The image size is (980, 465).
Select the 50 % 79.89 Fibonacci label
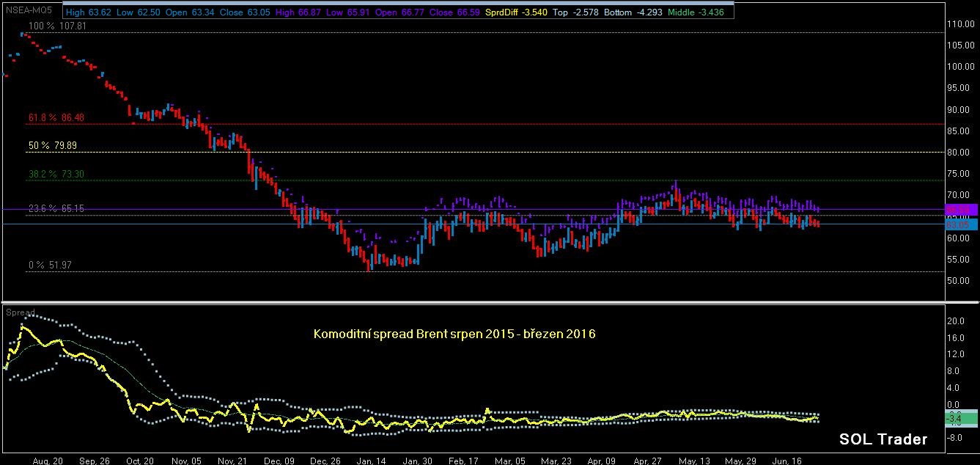pos(52,146)
